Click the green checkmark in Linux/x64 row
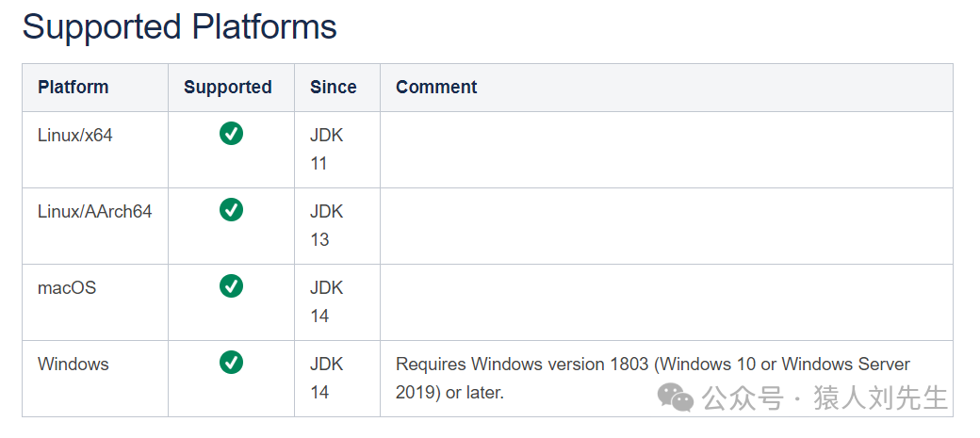The width and height of the screenshot is (980, 438). [231, 134]
